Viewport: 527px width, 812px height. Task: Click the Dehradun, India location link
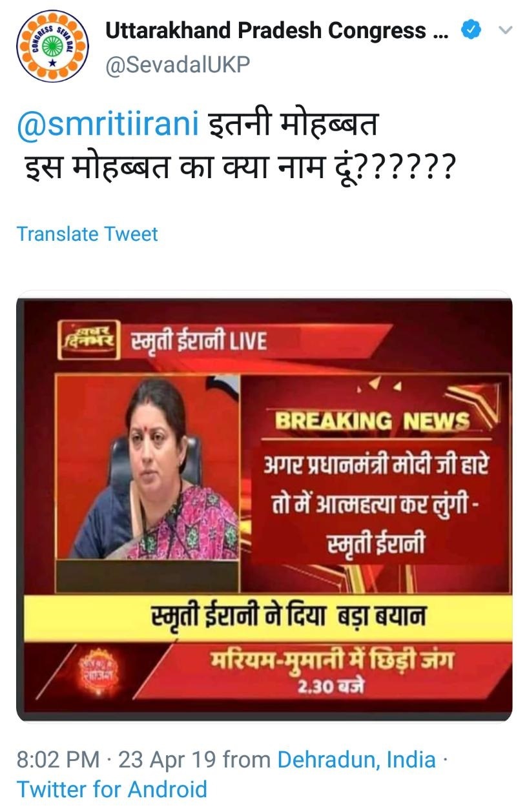356,759
